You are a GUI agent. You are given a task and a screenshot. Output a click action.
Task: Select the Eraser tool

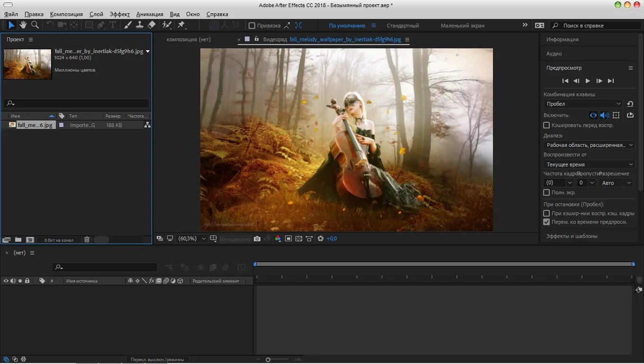[x=152, y=25]
